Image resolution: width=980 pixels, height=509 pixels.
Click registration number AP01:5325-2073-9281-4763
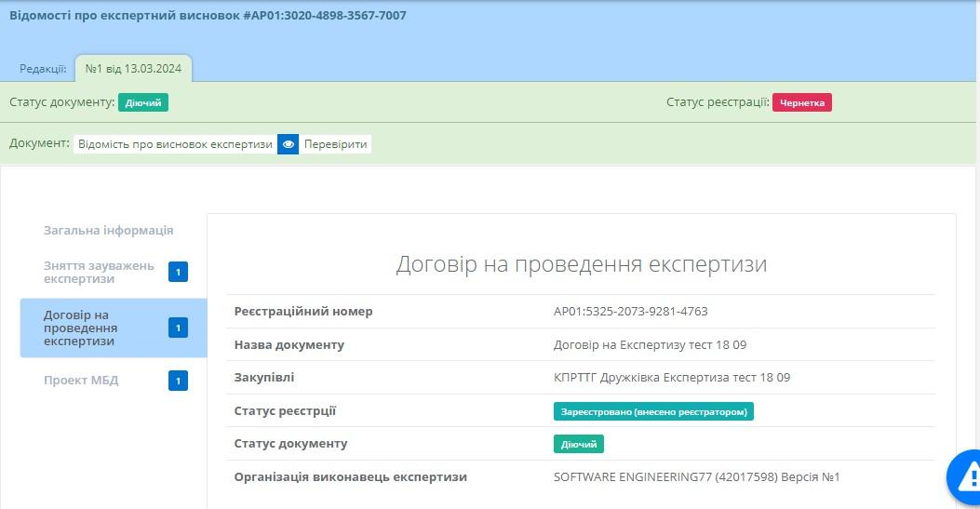pos(630,312)
